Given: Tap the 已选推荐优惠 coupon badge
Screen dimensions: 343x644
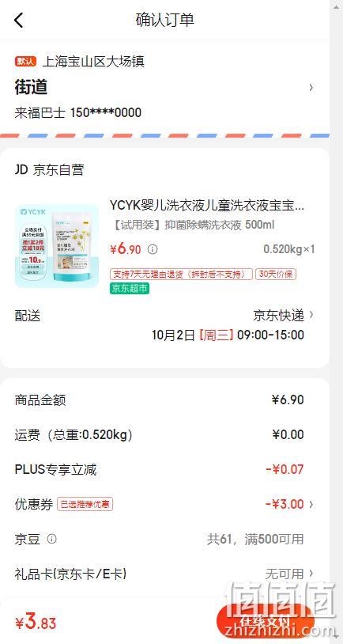Looking at the screenshot, I should click(85, 504).
